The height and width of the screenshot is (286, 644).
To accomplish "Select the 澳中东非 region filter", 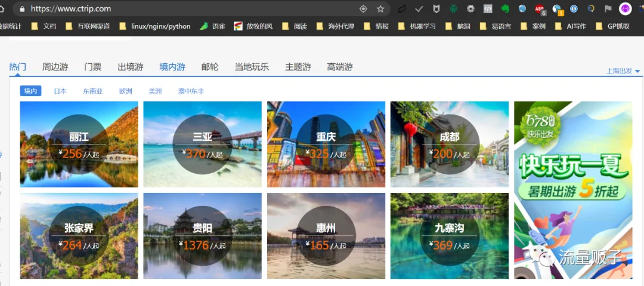I will tap(191, 91).
